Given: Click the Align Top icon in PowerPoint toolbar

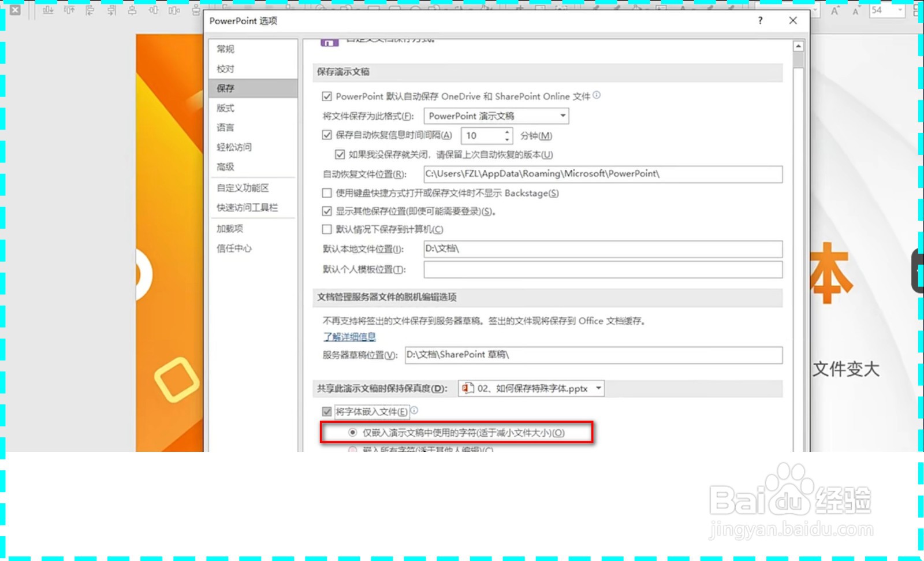Looking at the screenshot, I should [x=69, y=10].
